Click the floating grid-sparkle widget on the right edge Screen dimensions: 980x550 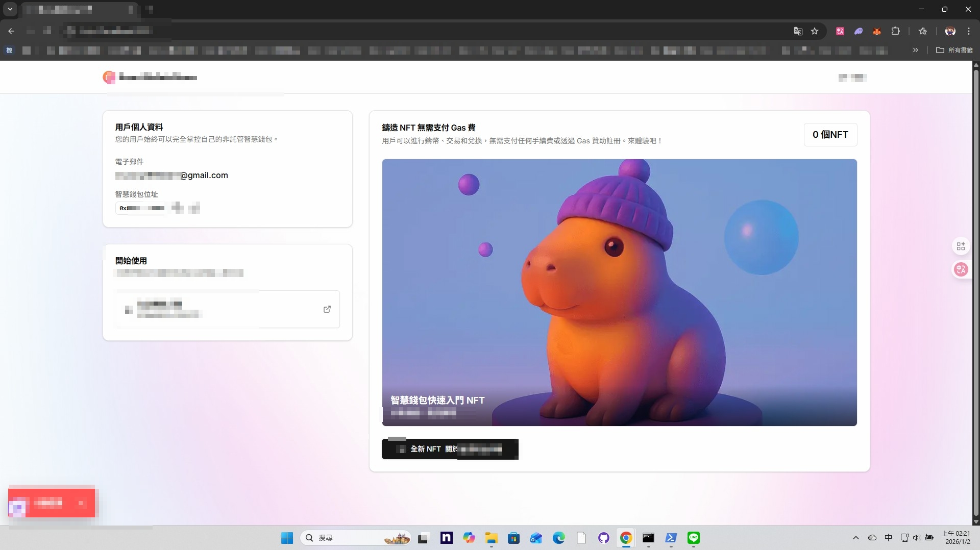961,246
